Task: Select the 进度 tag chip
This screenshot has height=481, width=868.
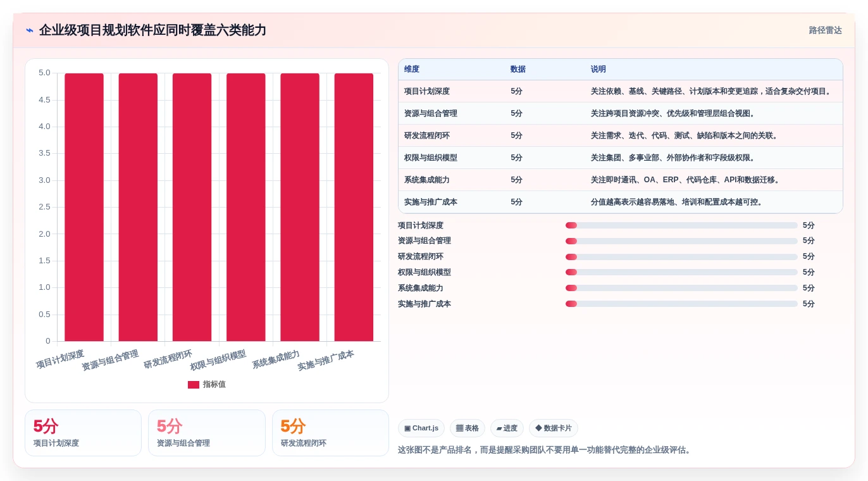Action: click(x=507, y=428)
